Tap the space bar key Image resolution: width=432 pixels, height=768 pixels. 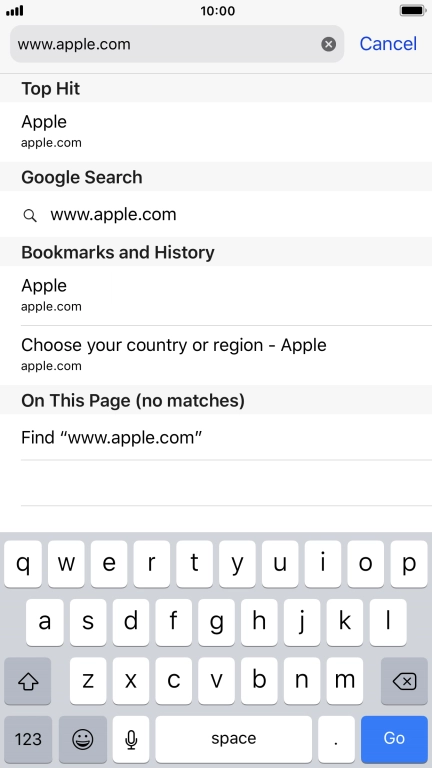click(234, 739)
